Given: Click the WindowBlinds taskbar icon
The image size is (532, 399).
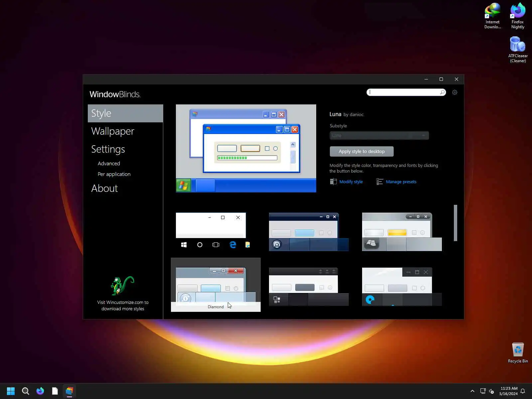Looking at the screenshot, I should tap(69, 391).
